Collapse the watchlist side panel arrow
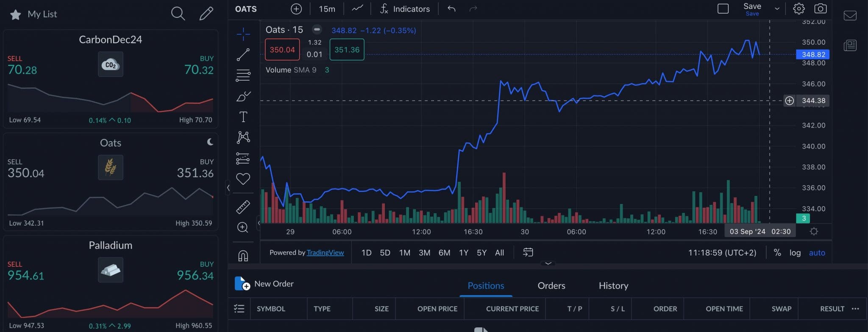868x332 pixels. tap(228, 187)
